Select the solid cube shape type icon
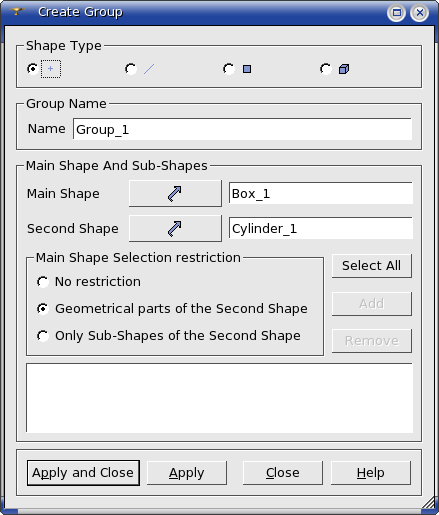Image resolution: width=439 pixels, height=515 pixels. pos(344,69)
